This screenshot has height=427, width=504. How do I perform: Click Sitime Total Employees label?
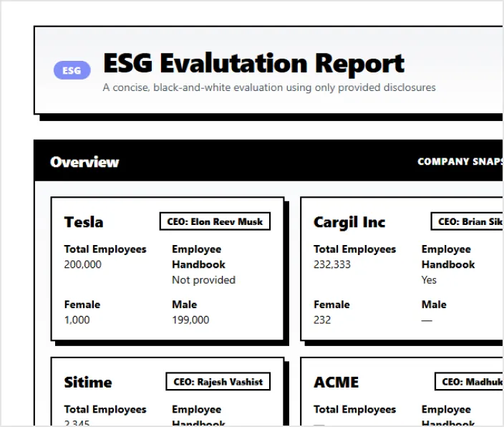click(105, 409)
